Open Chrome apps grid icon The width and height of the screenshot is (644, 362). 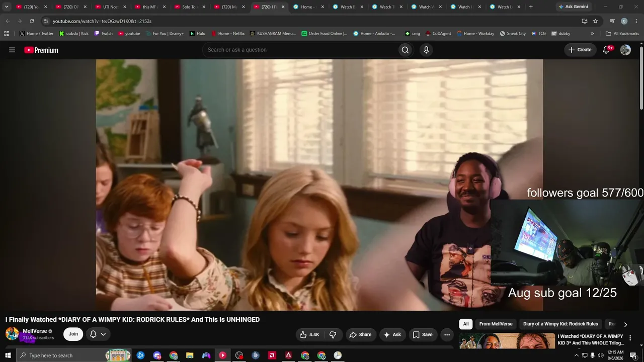[x=7, y=34]
